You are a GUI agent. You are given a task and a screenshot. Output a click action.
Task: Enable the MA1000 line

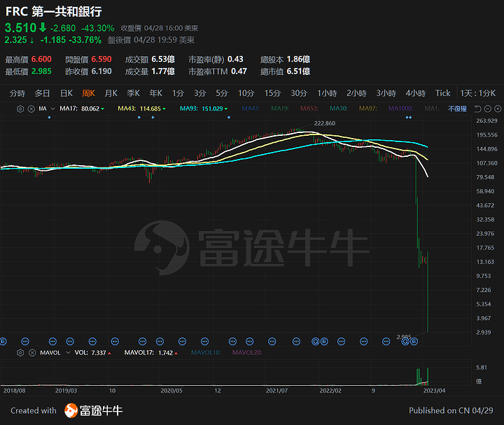point(400,109)
